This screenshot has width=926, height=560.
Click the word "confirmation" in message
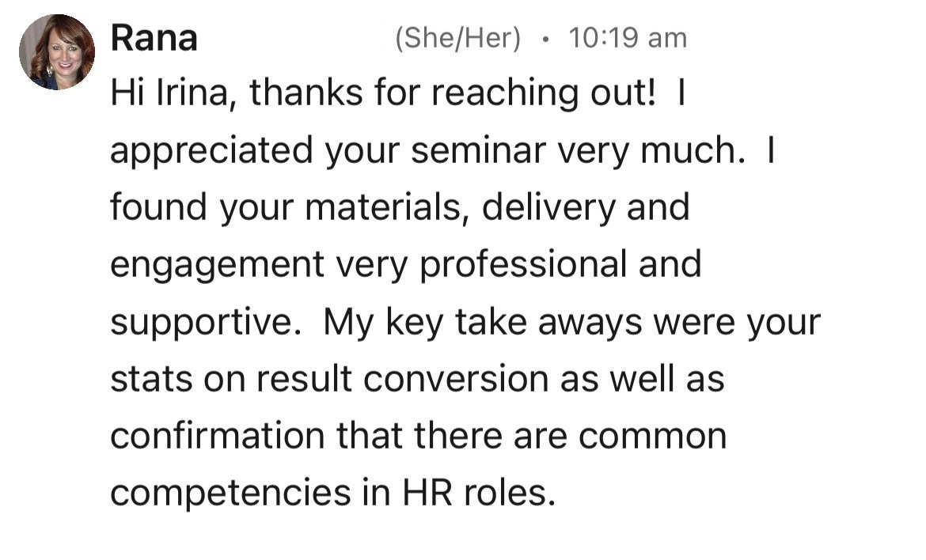(x=216, y=436)
